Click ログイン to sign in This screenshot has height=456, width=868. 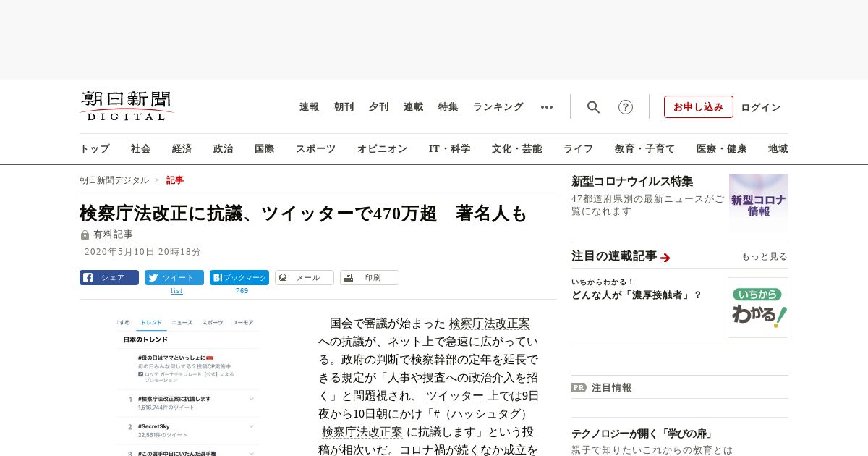click(x=761, y=107)
